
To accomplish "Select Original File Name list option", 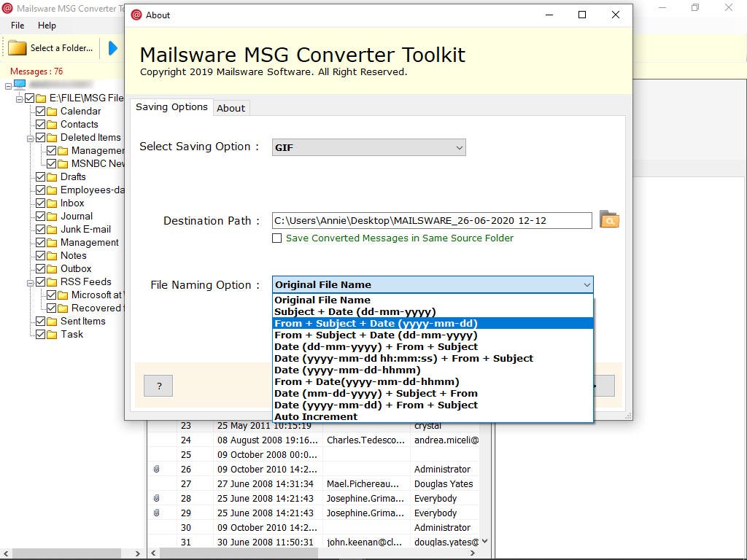I will 433,300.
